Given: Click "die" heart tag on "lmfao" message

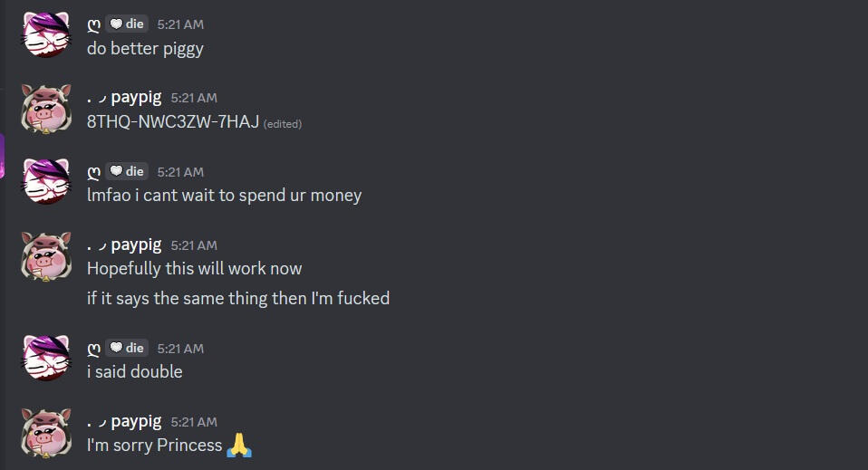Looking at the screenshot, I should (127, 172).
